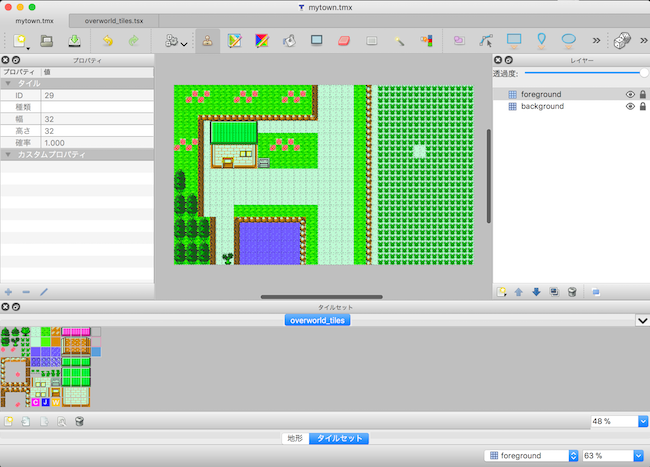Toggle lock on background layer
Screen dimensions: 650x467
(643, 106)
